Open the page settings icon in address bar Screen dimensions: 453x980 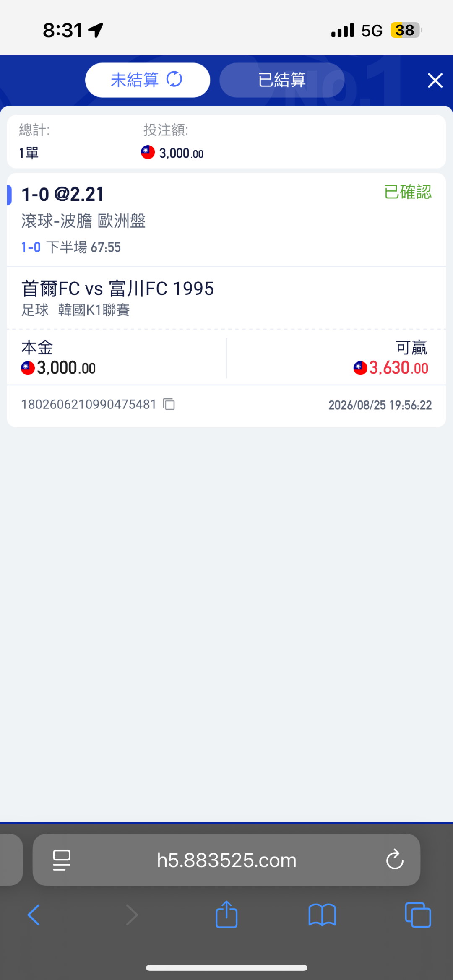click(62, 860)
